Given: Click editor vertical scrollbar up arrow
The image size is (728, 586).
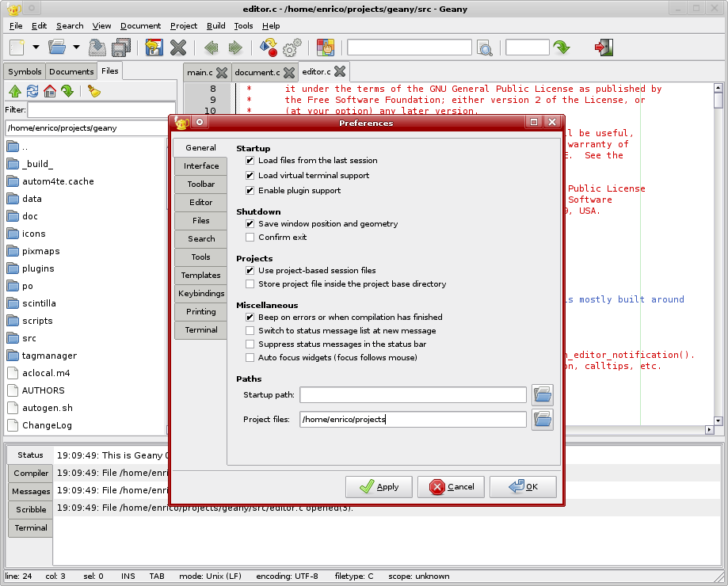Looking at the screenshot, I should point(718,88).
